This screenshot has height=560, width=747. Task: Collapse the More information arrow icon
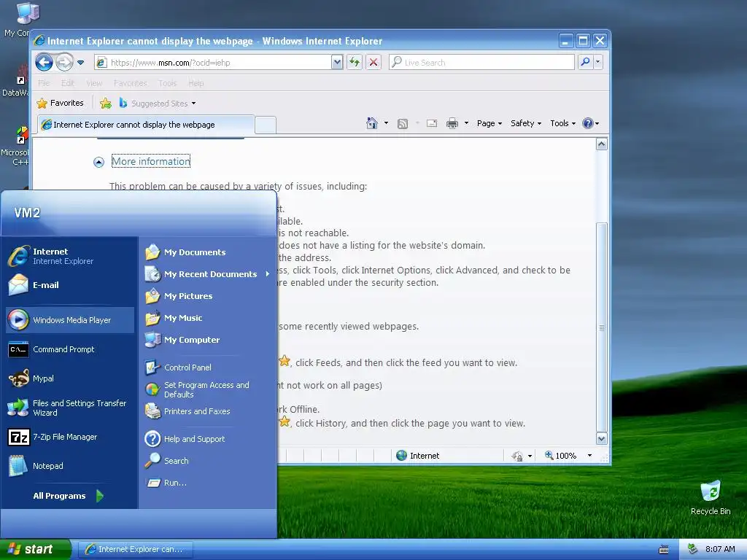tap(98, 163)
